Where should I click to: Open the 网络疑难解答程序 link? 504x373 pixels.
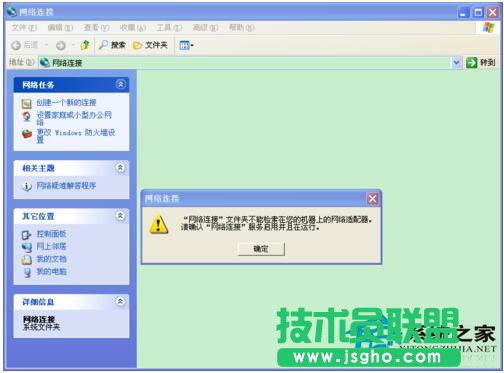(x=66, y=186)
